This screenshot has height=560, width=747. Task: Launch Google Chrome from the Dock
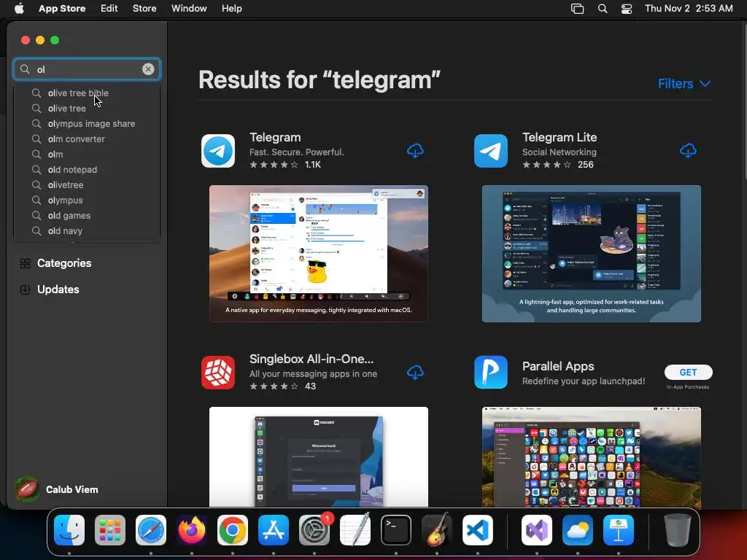pyautogui.click(x=233, y=530)
